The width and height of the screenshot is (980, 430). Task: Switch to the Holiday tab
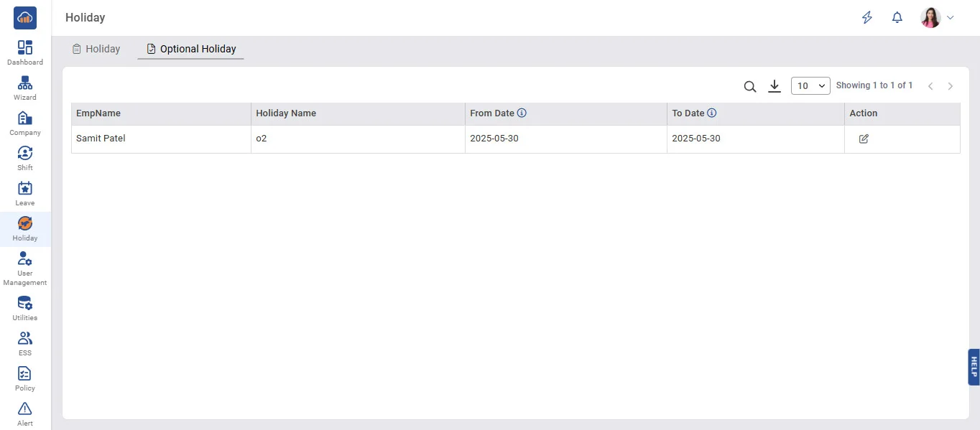click(x=96, y=49)
